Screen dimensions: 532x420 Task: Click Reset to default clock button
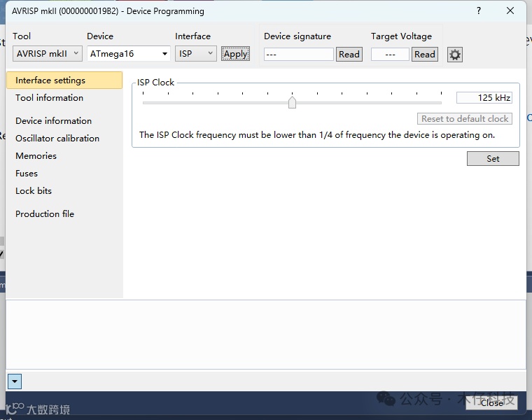pyautogui.click(x=465, y=119)
